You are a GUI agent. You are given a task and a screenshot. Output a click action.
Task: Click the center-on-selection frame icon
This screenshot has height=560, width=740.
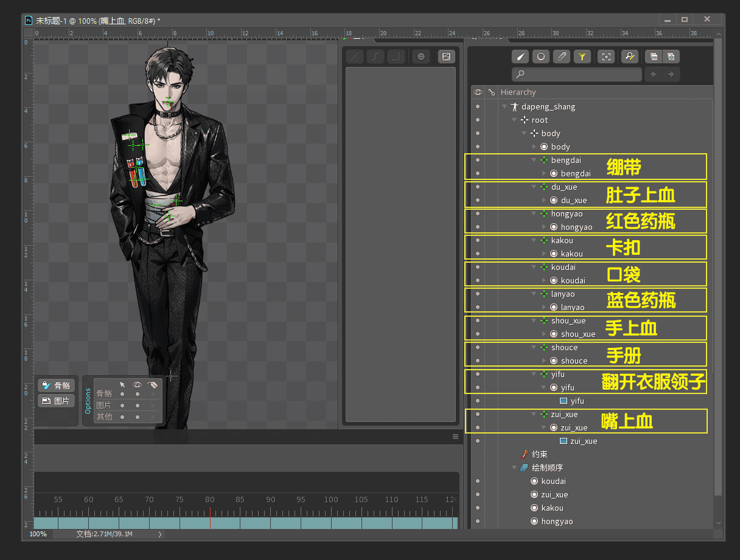606,57
